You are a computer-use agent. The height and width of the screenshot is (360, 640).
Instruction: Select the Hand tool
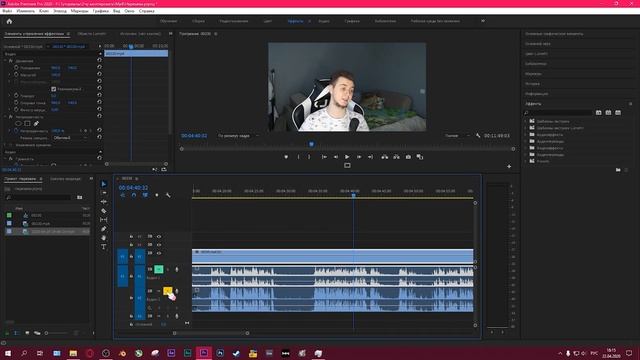point(104,238)
